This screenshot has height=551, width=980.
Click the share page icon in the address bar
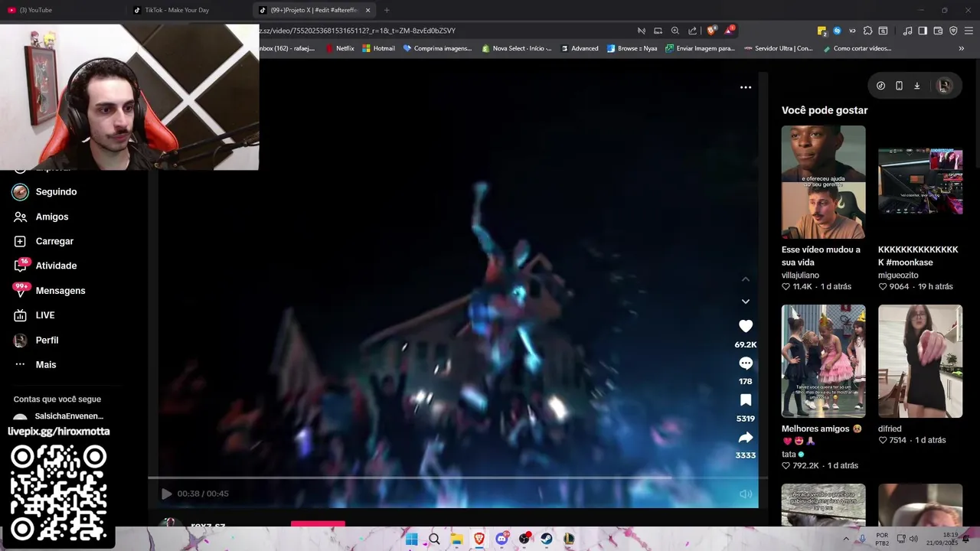click(x=692, y=31)
